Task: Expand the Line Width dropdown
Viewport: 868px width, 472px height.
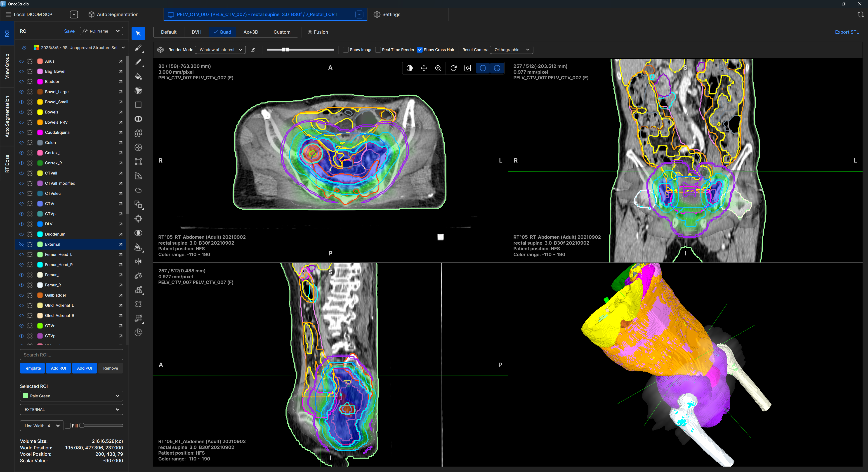Action: pos(42,426)
